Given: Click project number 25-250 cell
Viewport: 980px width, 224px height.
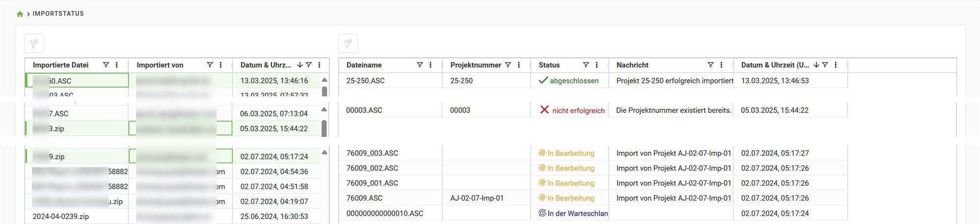Looking at the screenshot, I should 486,80.
